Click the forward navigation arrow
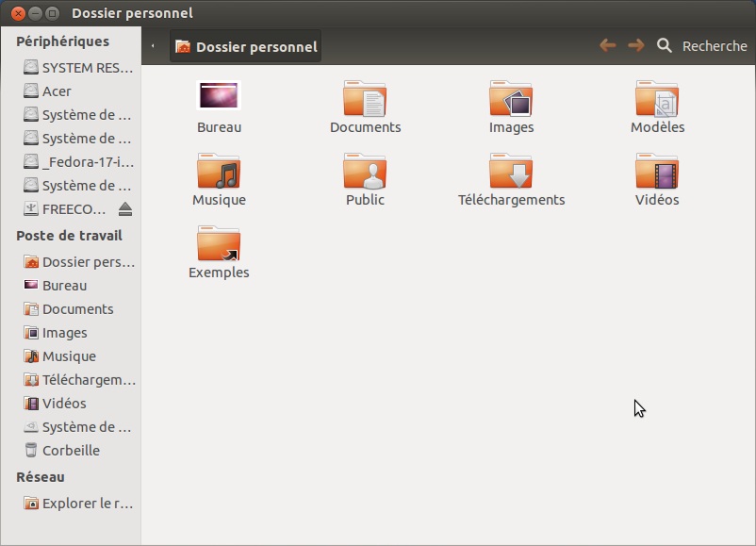 click(636, 46)
